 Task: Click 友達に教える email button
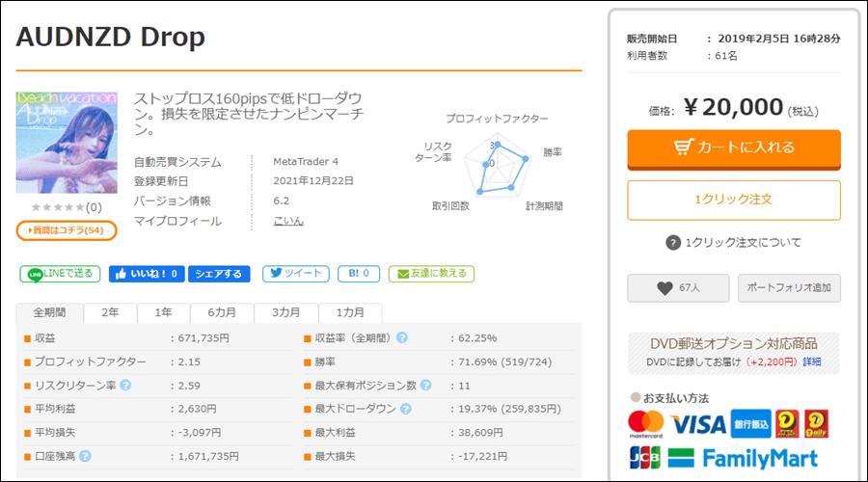click(x=431, y=274)
